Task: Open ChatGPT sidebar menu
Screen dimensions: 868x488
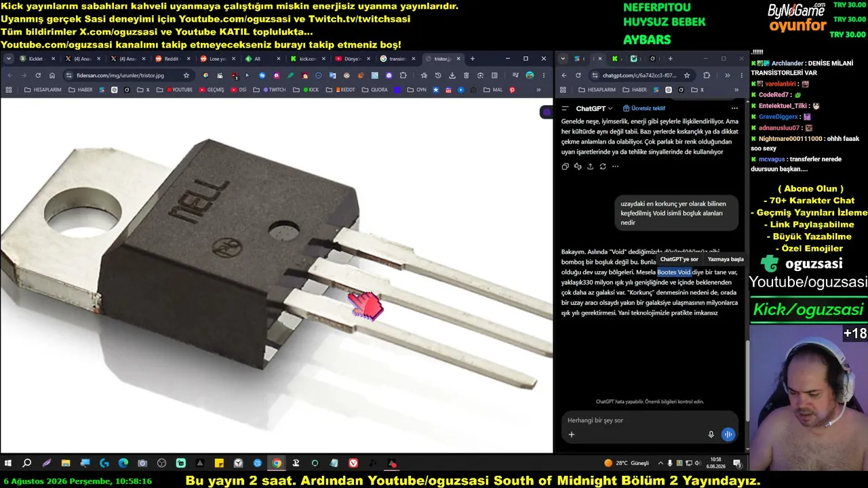Action: pos(566,108)
